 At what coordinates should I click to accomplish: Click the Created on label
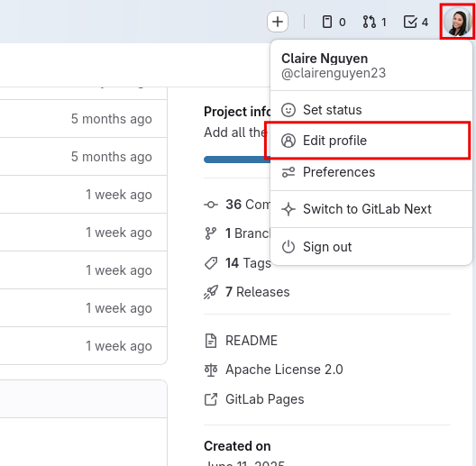click(237, 446)
